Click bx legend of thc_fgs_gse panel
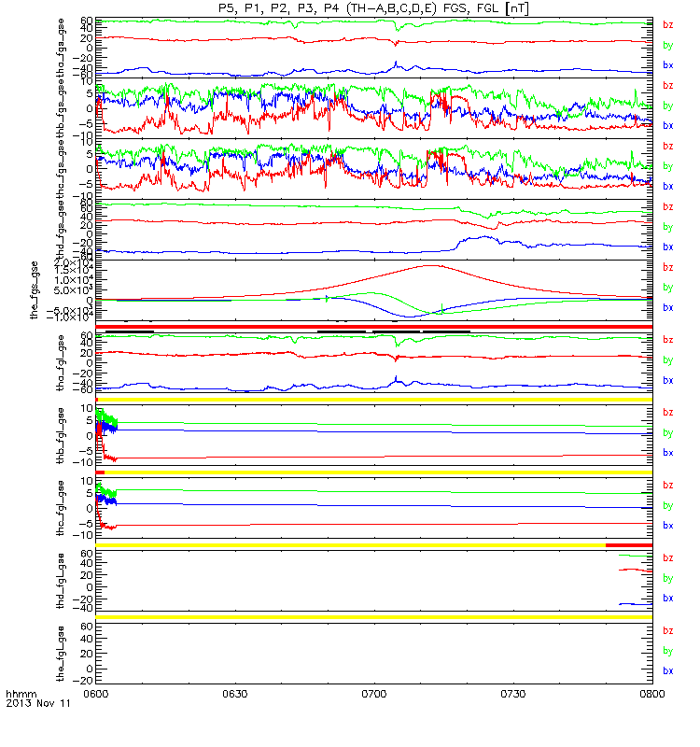The image size is (700, 747). (667, 186)
